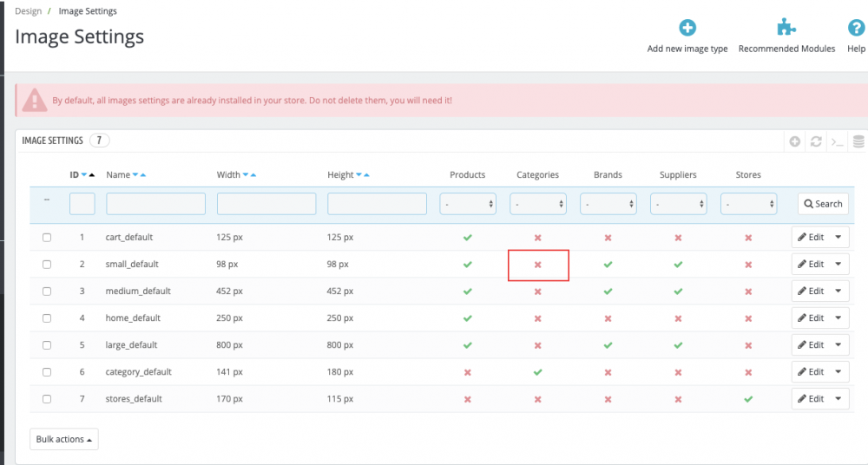Export to SQL Manager database icon
The height and width of the screenshot is (465, 868).
858,141
